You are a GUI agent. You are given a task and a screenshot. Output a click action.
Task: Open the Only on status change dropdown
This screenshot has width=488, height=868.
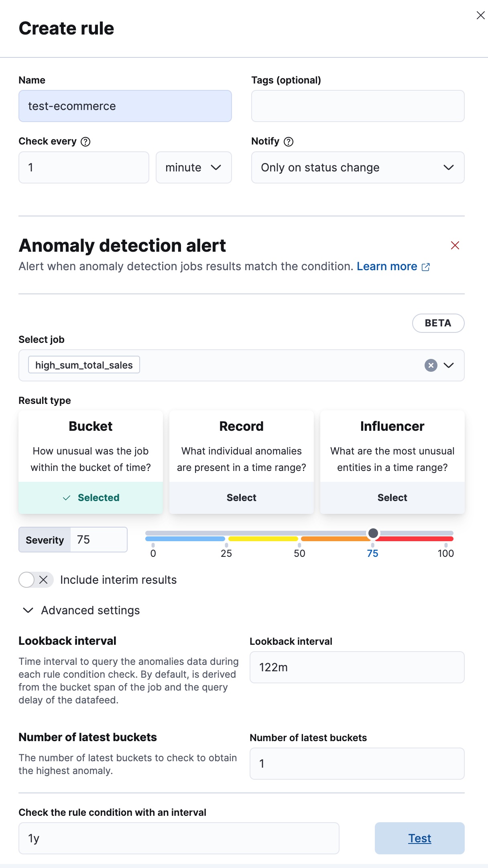tap(358, 167)
